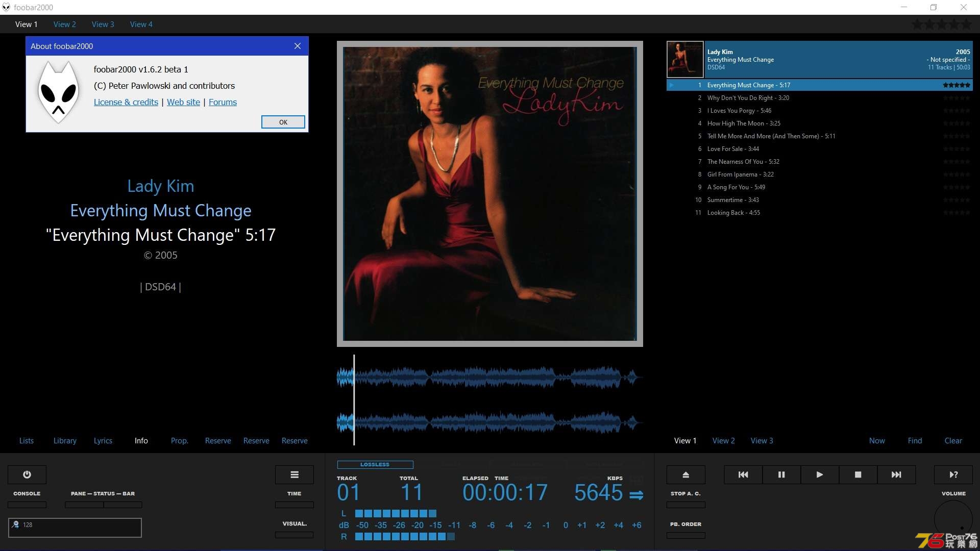Click the eject button above STOP A. C.
This screenshot has height=551, width=980.
686,474
